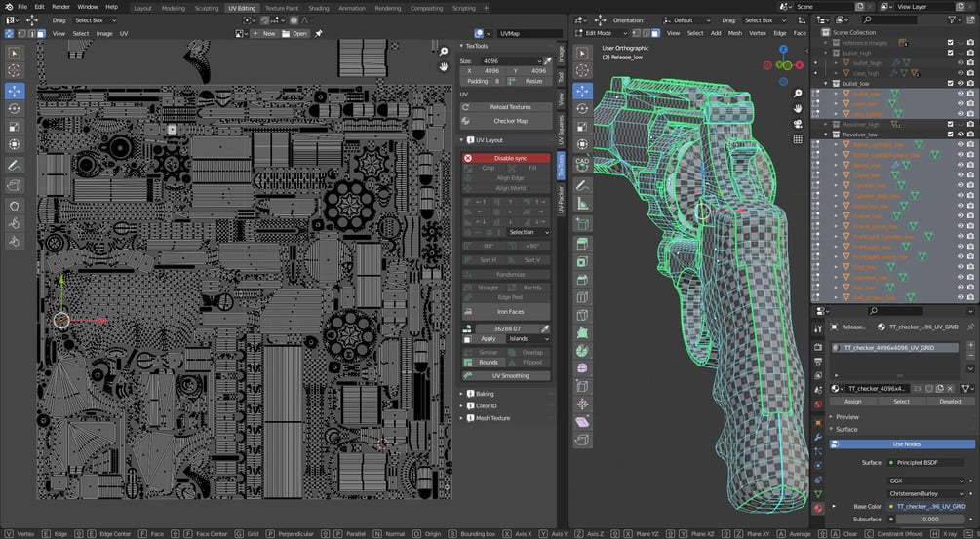Toggle visibility of bullet_low collection
The height and width of the screenshot is (539, 980).
(x=960, y=84)
